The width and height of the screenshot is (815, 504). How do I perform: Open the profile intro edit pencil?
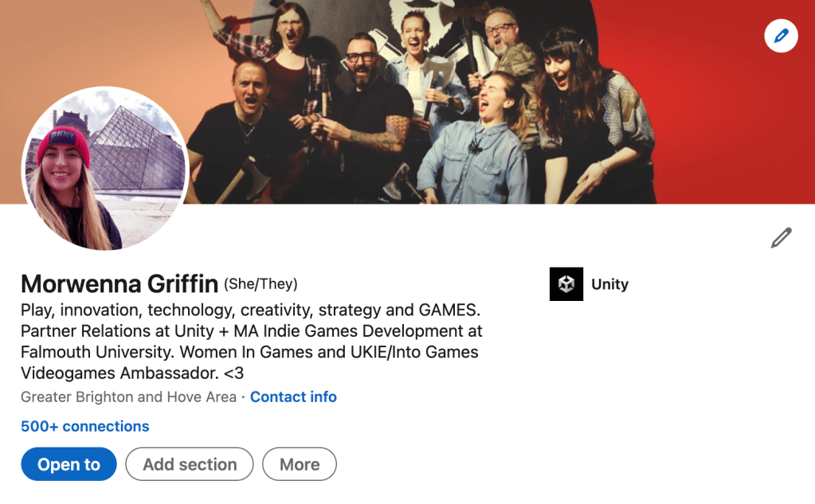pos(781,237)
